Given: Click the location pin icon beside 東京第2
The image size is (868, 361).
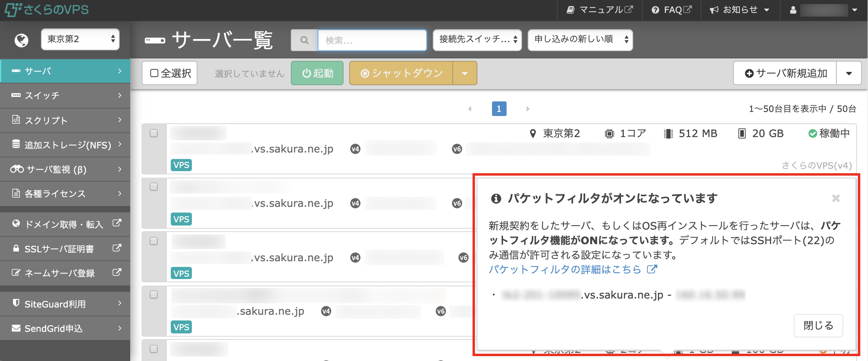Looking at the screenshot, I should tap(533, 133).
